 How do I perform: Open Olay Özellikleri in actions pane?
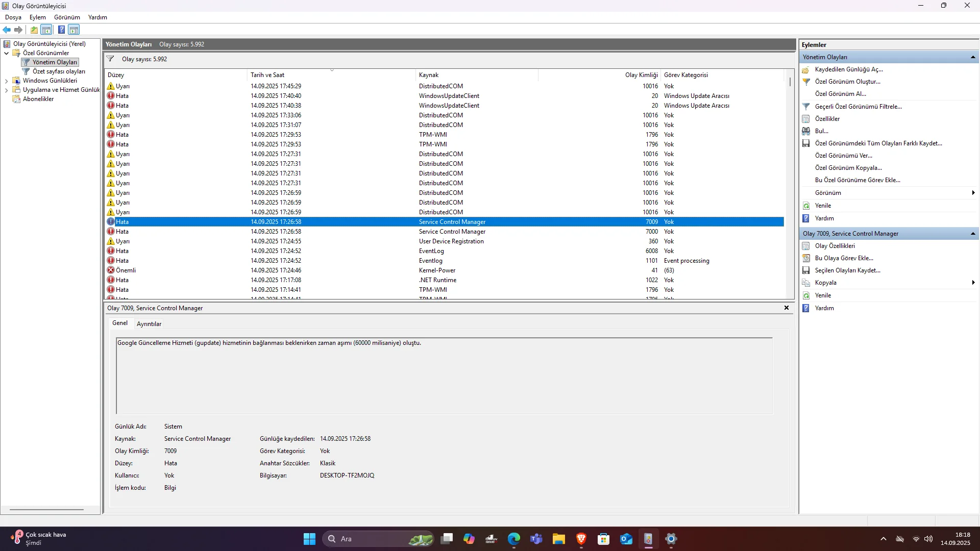pos(835,246)
